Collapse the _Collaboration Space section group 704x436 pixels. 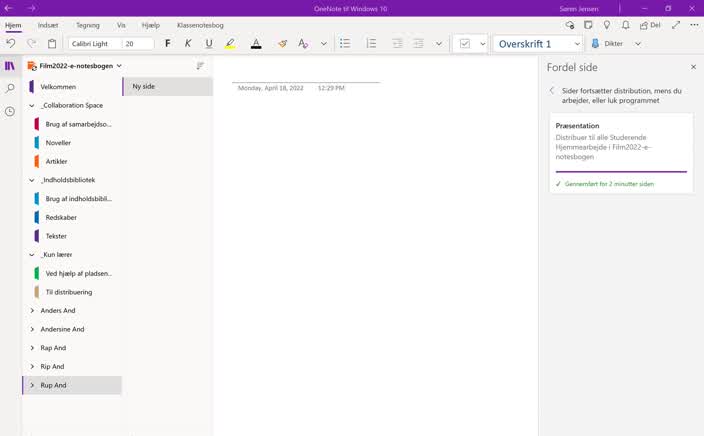(x=32, y=106)
